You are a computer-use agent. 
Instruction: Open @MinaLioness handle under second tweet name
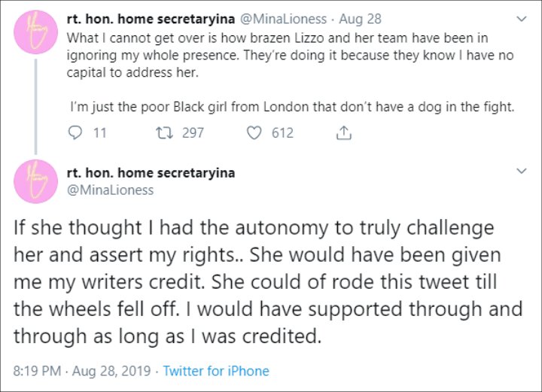click(110, 190)
